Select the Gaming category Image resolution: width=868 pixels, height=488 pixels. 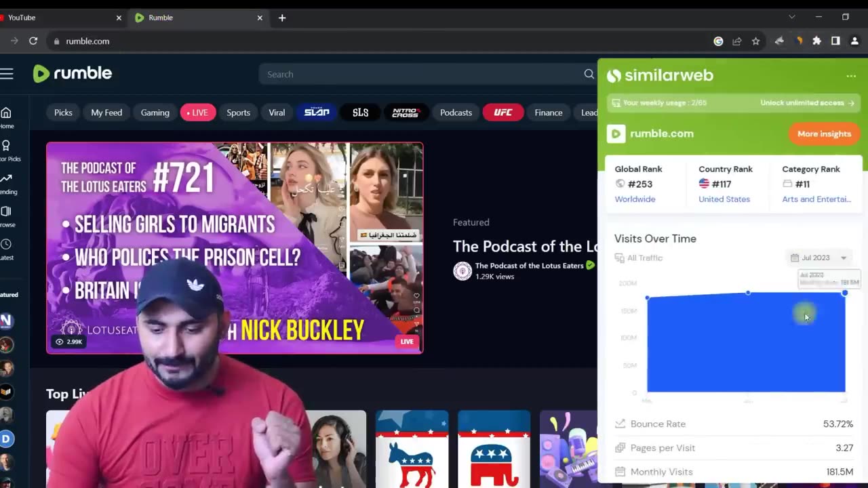[155, 113]
